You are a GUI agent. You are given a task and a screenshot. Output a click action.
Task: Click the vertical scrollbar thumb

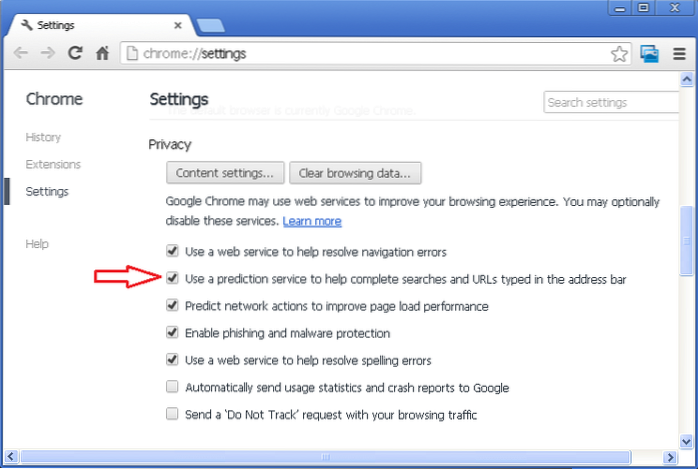[x=686, y=240]
